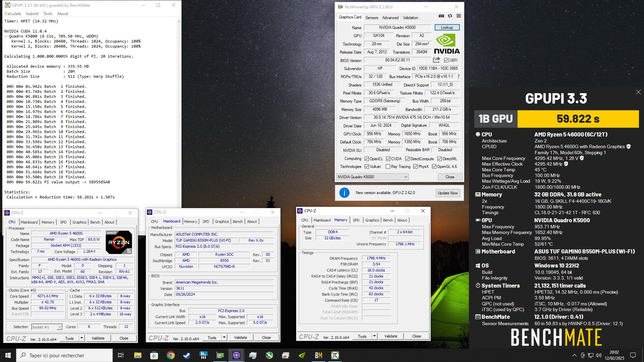Switch to GPU-Z via its taskbar icon
The image size is (644, 362).
coord(220,355)
